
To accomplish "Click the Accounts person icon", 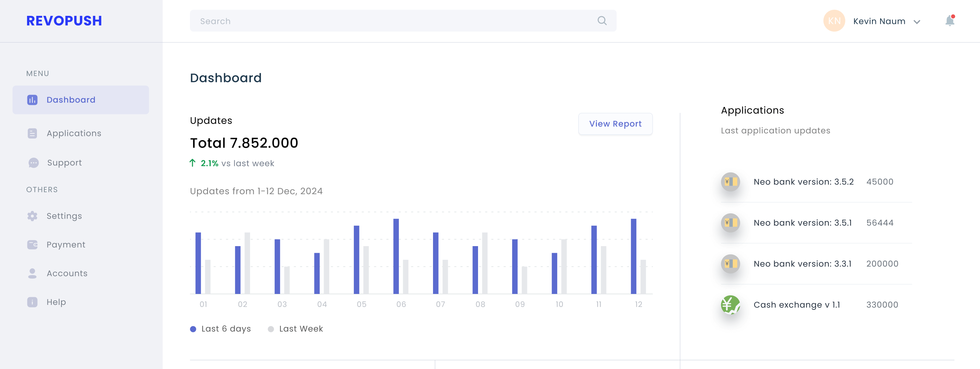I will 32,273.
